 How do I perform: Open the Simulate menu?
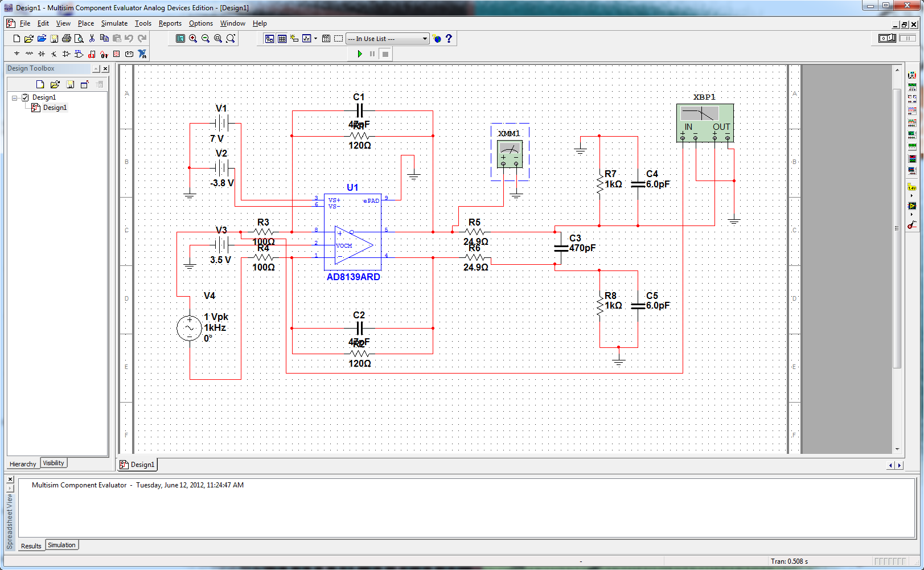coord(114,23)
